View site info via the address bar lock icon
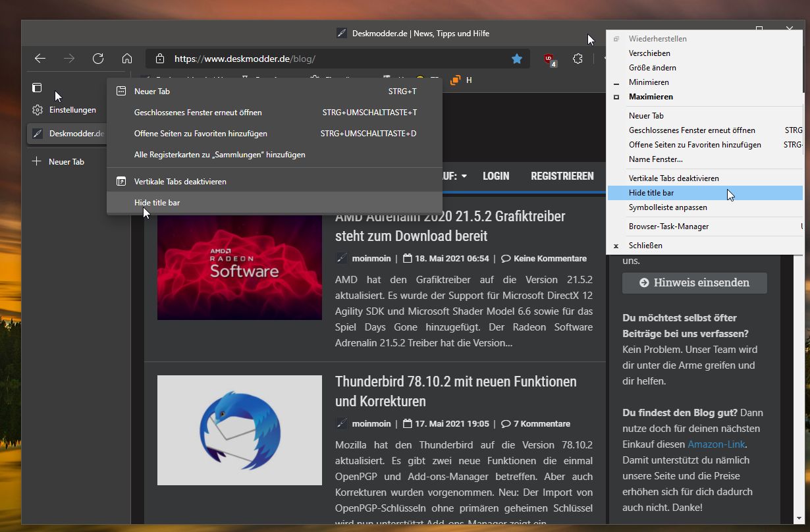810x532 pixels. point(160,59)
